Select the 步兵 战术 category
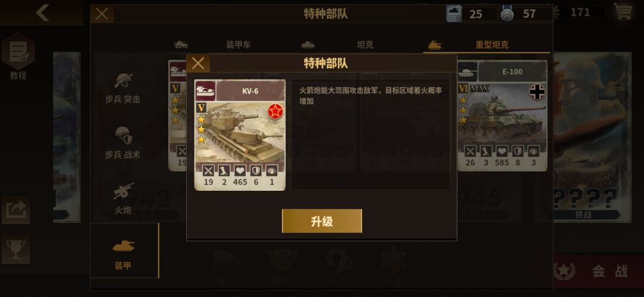The height and width of the screenshot is (297, 644). click(123, 143)
